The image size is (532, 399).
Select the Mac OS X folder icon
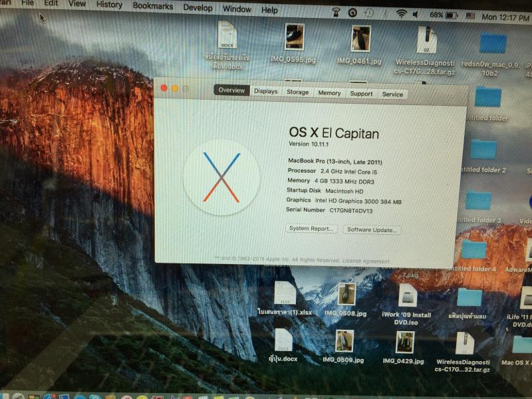(522, 345)
